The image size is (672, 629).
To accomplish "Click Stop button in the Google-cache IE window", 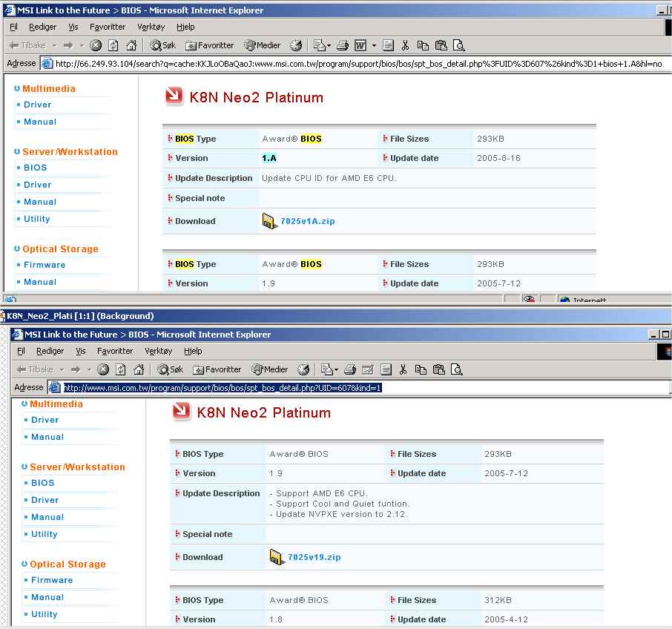I will coord(96,45).
